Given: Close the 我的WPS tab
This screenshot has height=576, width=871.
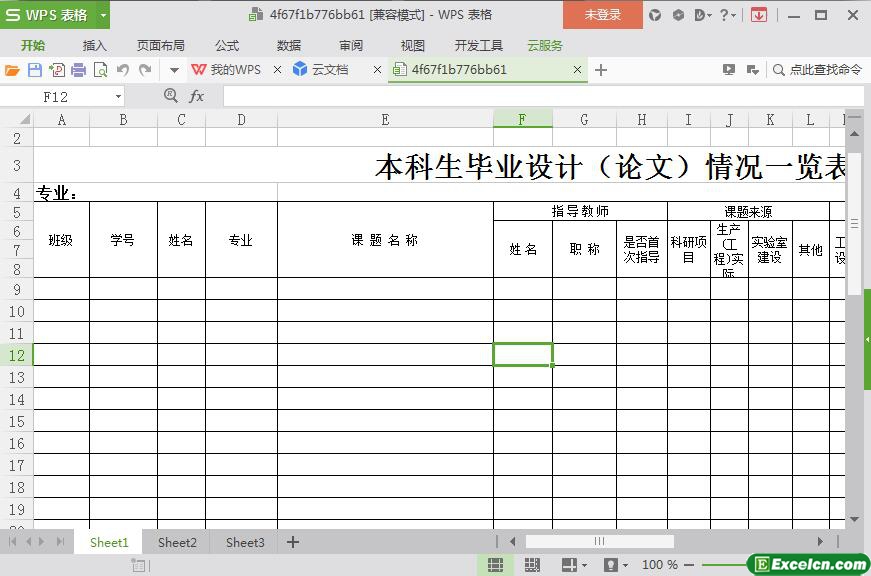Looking at the screenshot, I should (x=277, y=69).
